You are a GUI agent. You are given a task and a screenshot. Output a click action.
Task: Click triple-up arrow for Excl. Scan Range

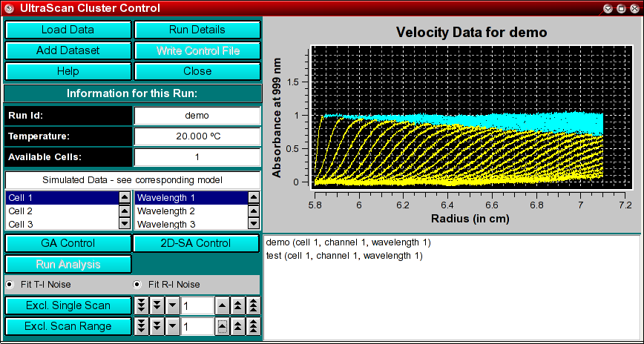[254, 326]
